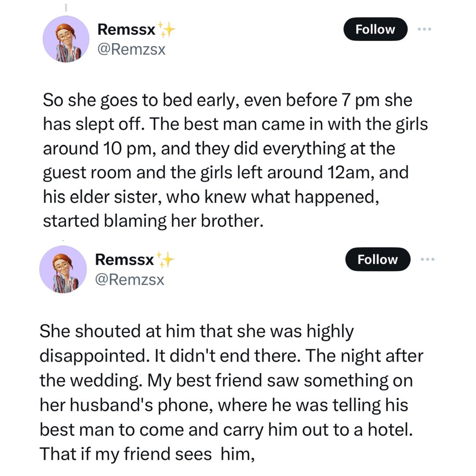The width and height of the screenshot is (476, 476).
Task: Click the second tweet's Remssx profile avatar
Action: tap(63, 269)
